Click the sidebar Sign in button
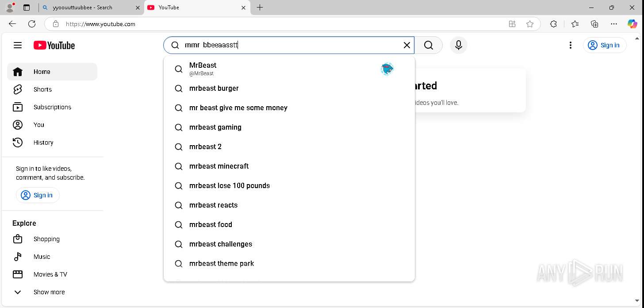Viewport: 644px width, 308px height. [x=38, y=195]
